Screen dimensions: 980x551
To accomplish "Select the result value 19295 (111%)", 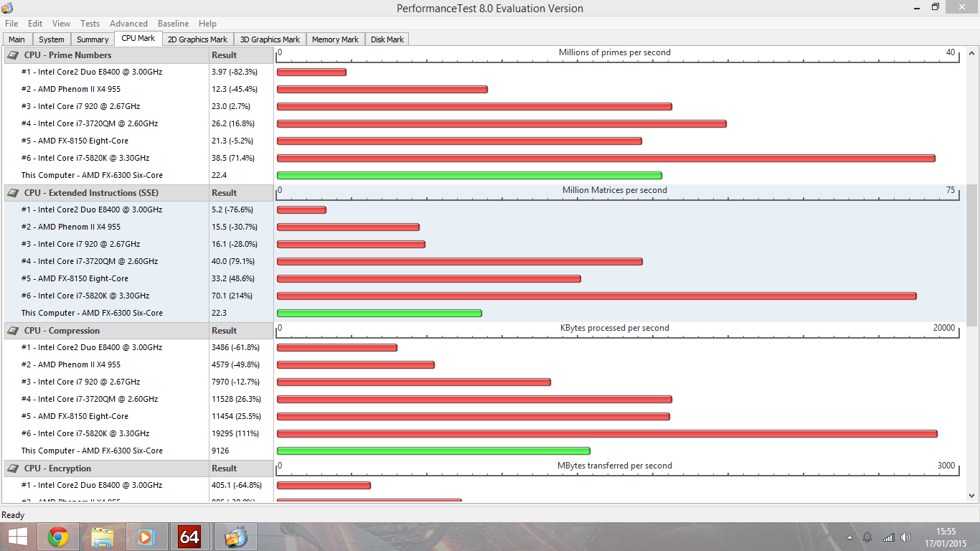I will point(233,433).
